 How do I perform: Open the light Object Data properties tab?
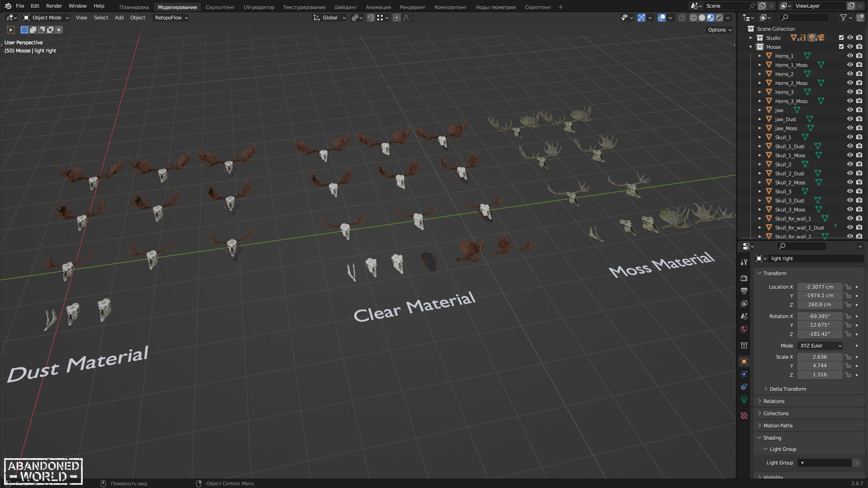[x=744, y=400]
